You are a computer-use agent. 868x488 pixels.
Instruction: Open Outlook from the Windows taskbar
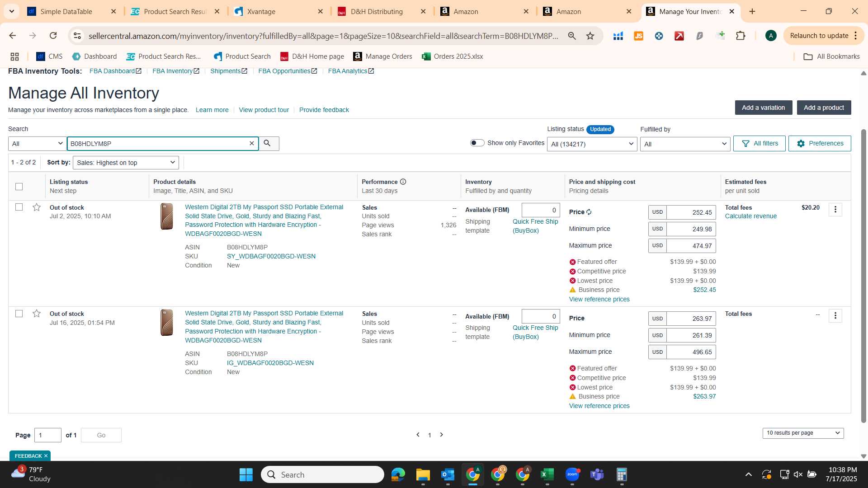[x=448, y=474]
